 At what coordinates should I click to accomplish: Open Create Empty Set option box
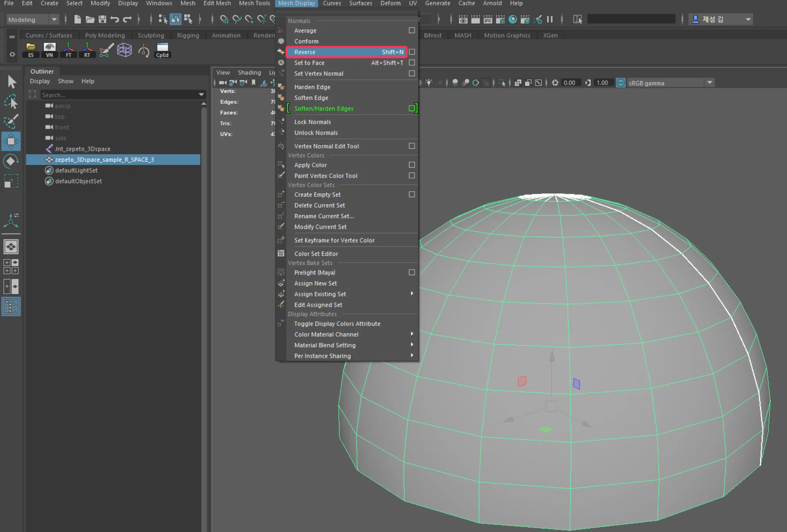[411, 194]
